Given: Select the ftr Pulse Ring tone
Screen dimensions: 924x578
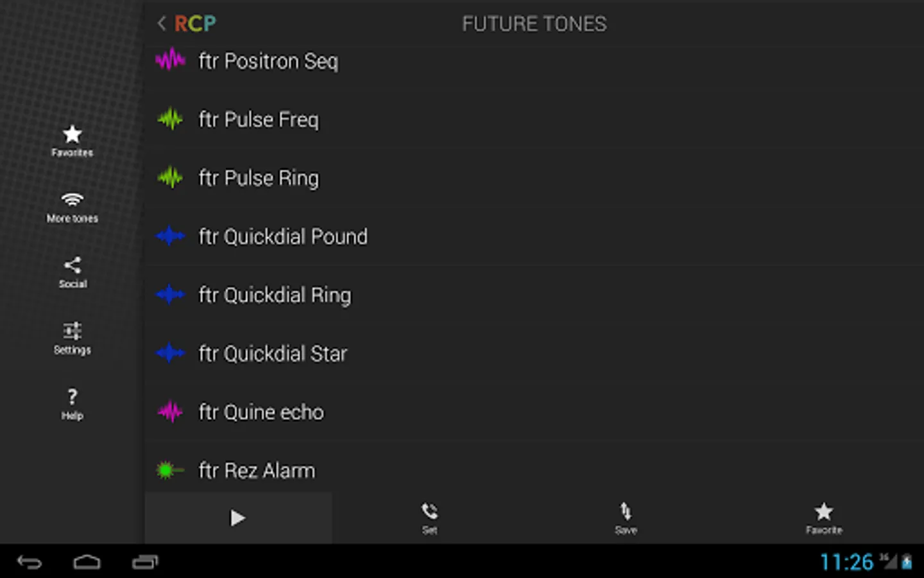Looking at the screenshot, I should (259, 178).
